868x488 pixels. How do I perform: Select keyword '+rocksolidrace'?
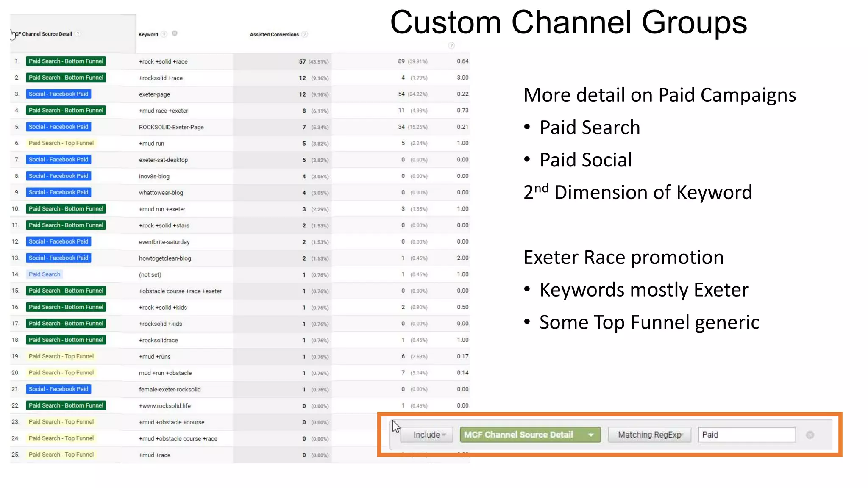[x=159, y=341]
